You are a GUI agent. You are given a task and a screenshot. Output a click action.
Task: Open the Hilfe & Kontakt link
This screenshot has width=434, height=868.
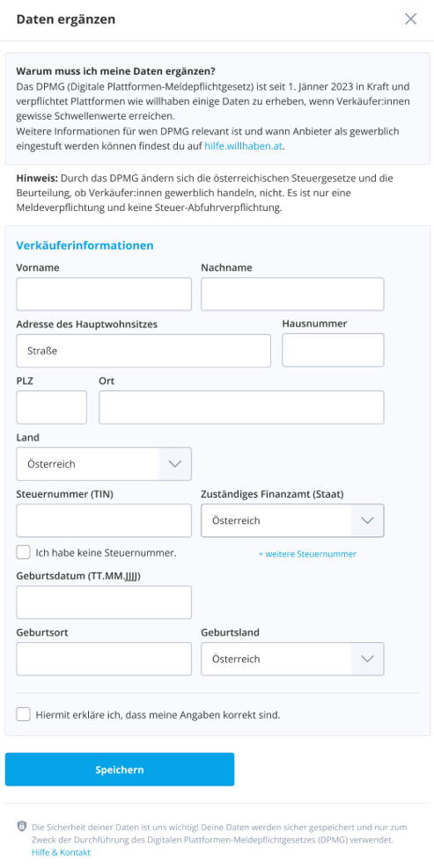coord(61,852)
